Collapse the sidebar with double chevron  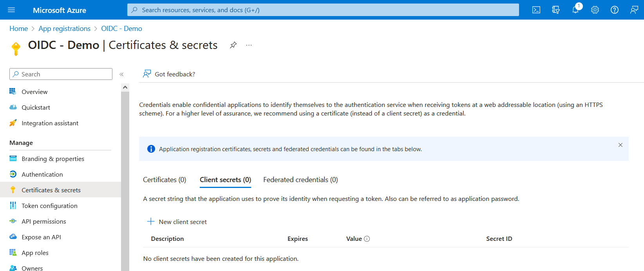121,74
